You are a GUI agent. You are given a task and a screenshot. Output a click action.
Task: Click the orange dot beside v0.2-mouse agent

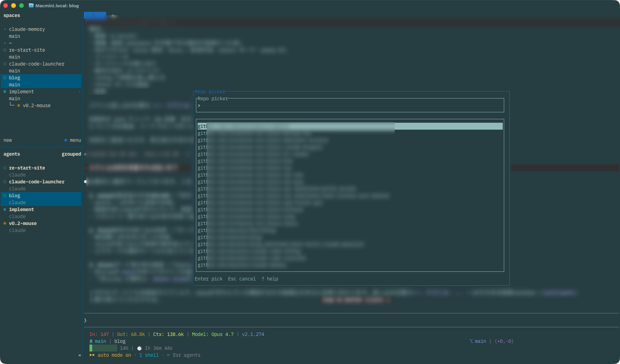tap(5, 223)
